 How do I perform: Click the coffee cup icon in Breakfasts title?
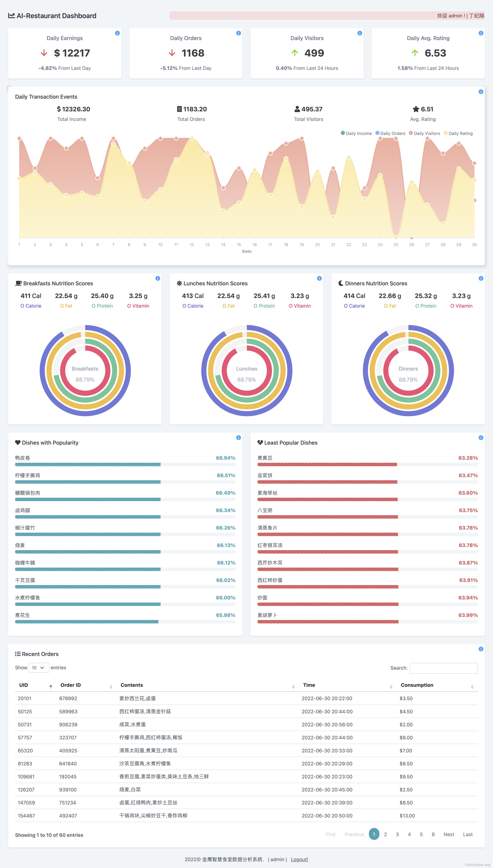click(x=18, y=283)
